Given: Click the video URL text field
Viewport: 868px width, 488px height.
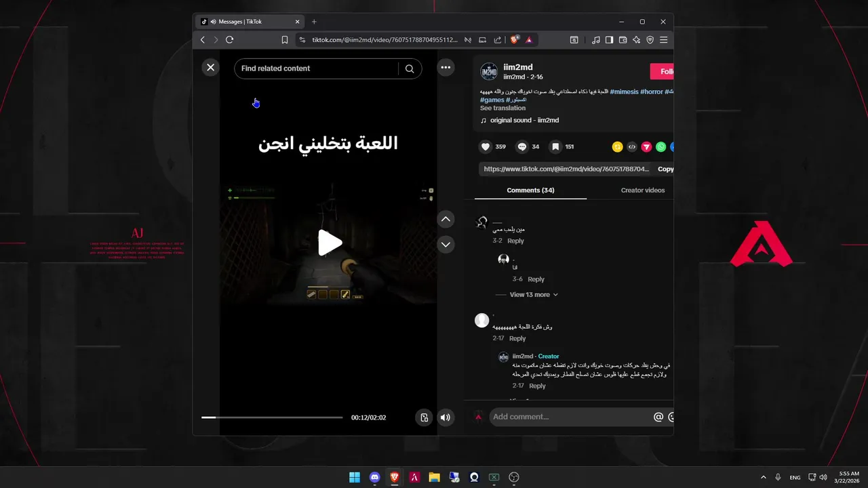Looking at the screenshot, I should [x=566, y=169].
